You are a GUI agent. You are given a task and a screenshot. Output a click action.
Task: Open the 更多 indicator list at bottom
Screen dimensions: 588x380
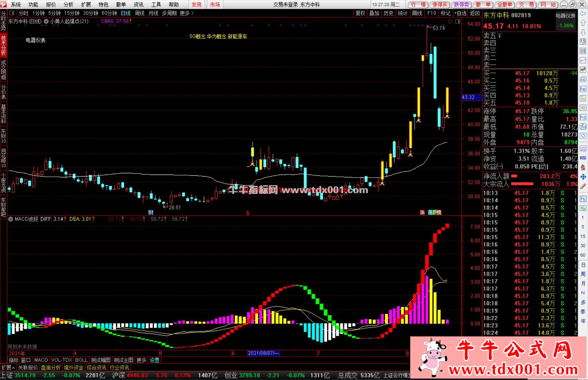[x=141, y=360]
